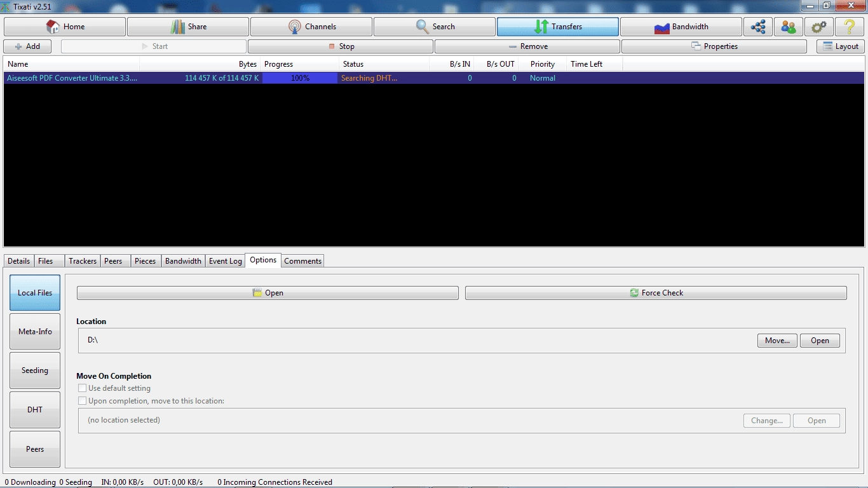Select the Transfers section
868x488 pixels.
coord(558,27)
